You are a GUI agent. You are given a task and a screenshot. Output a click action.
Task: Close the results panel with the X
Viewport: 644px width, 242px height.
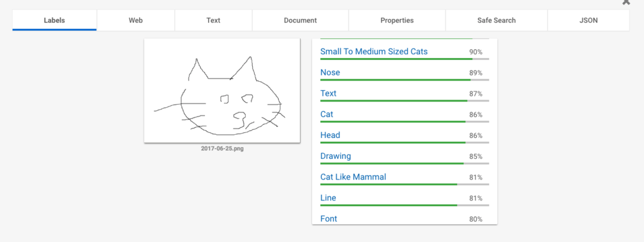(x=626, y=2)
